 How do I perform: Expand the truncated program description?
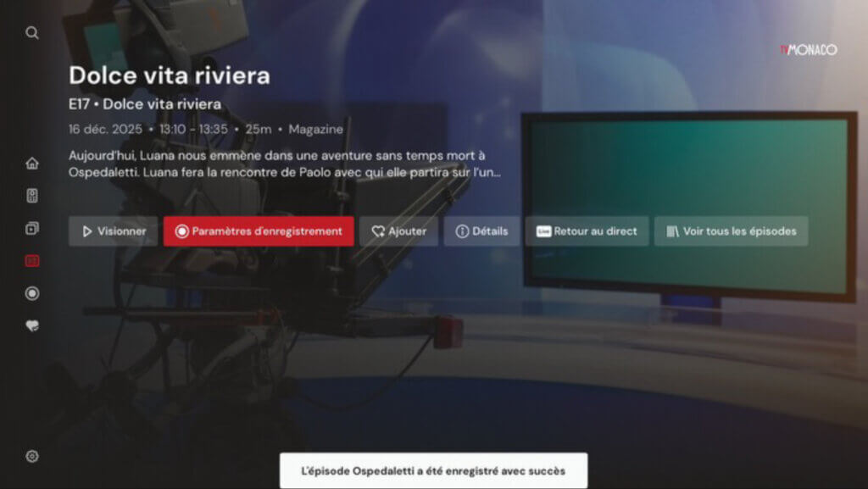point(284,164)
